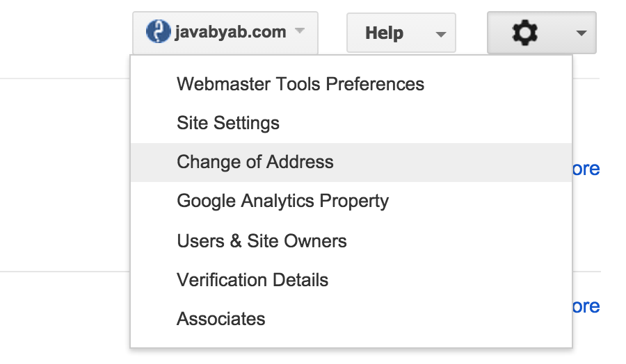Click the highlighted Change of Address row
This screenshot has height=364, width=626.
pyautogui.click(x=351, y=163)
